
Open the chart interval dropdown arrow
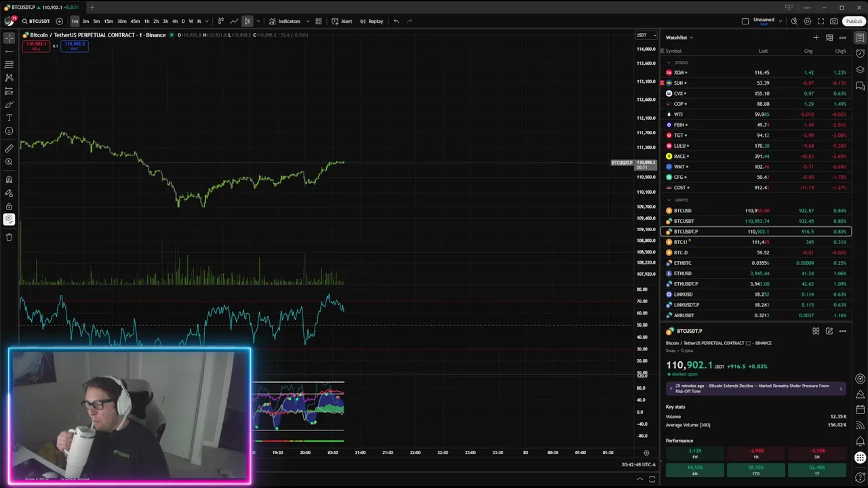[207, 21]
